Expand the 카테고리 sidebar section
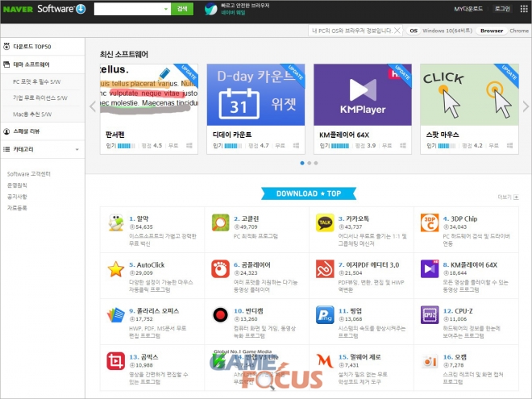 [77, 149]
